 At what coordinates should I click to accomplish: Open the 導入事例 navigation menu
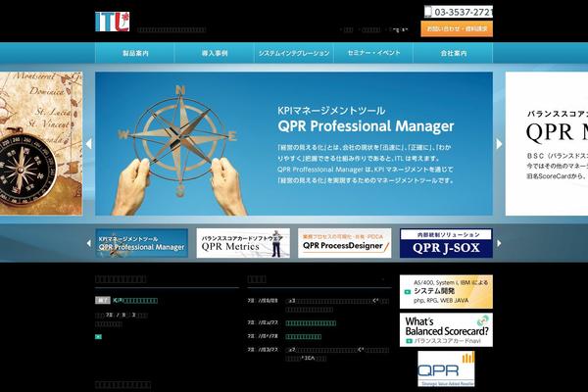point(215,53)
